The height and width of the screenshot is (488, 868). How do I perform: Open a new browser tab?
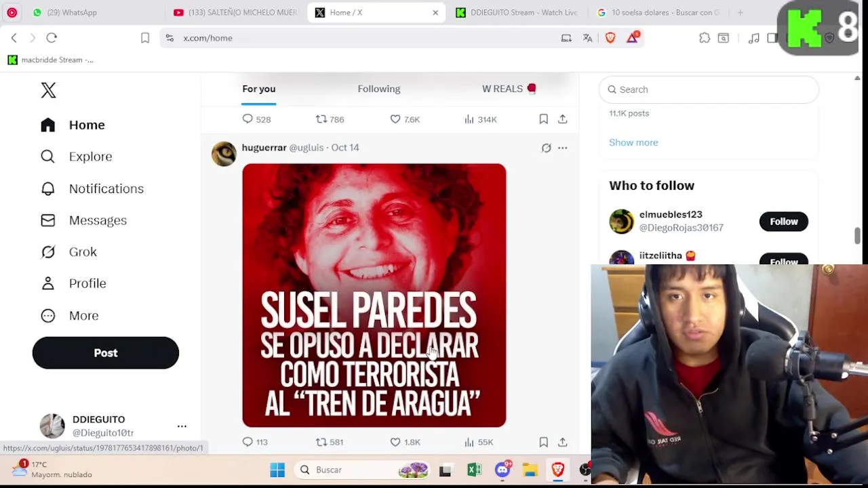pos(741,12)
